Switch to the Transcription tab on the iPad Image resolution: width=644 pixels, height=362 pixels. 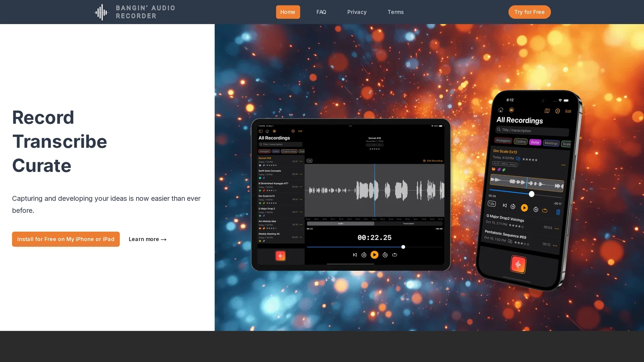click(409, 224)
